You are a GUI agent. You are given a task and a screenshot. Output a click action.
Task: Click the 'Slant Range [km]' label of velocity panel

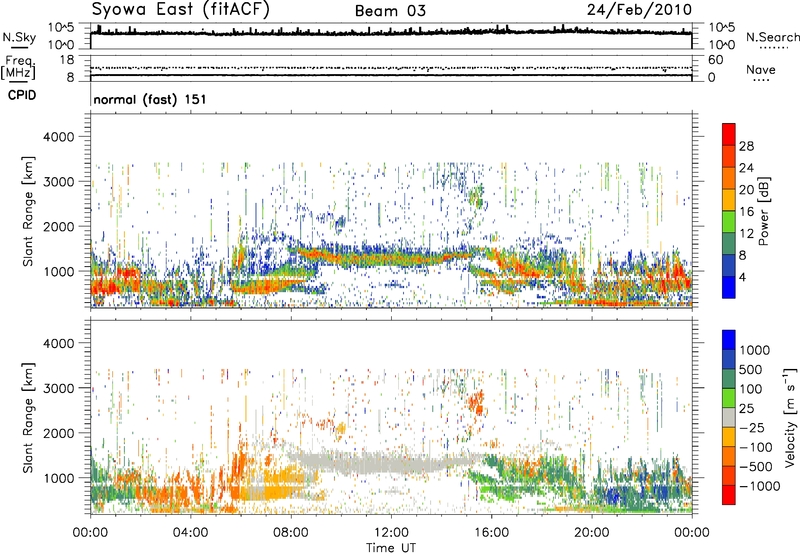[x=28, y=417]
